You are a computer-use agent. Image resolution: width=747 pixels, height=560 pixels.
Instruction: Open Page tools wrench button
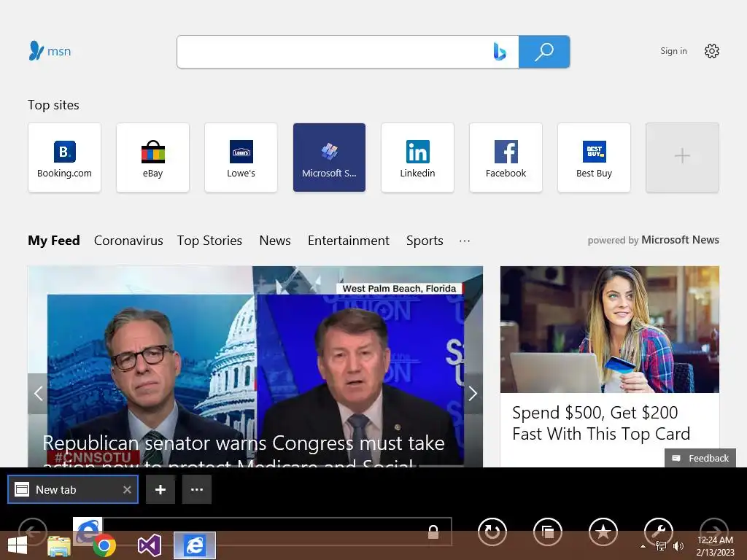(659, 532)
